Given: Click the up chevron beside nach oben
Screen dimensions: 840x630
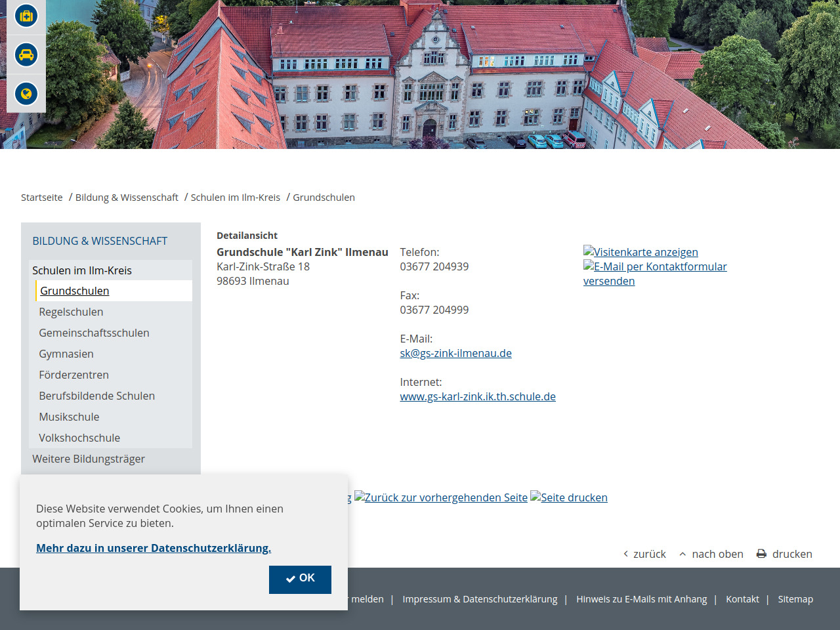Looking at the screenshot, I should tap(682, 554).
